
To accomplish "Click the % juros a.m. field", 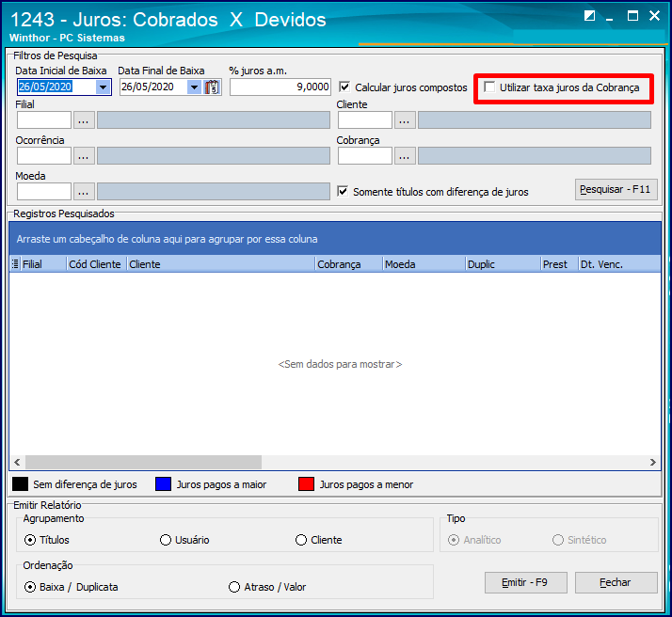I will pos(280,87).
